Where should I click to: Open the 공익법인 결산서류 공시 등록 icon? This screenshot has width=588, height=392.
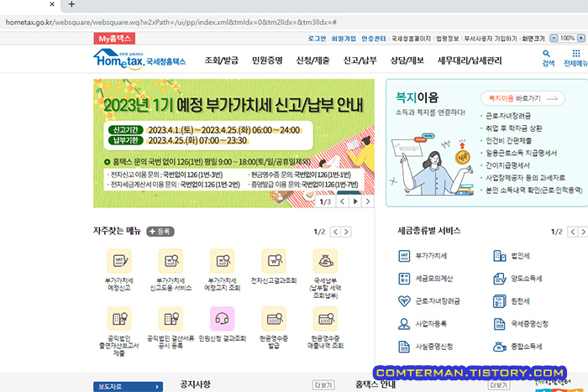click(x=171, y=319)
